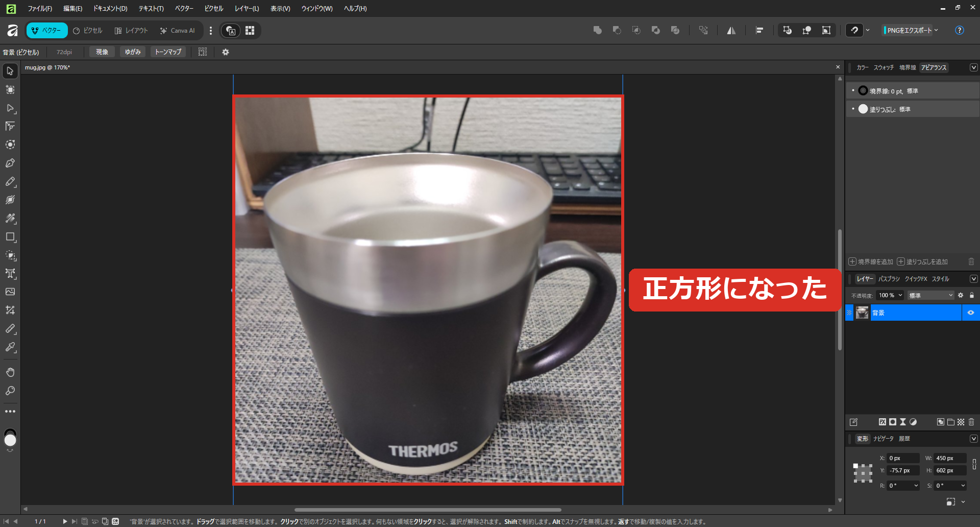This screenshot has height=527, width=980.
Task: Open the blend mode 標準 dropdown
Action: pos(931,295)
